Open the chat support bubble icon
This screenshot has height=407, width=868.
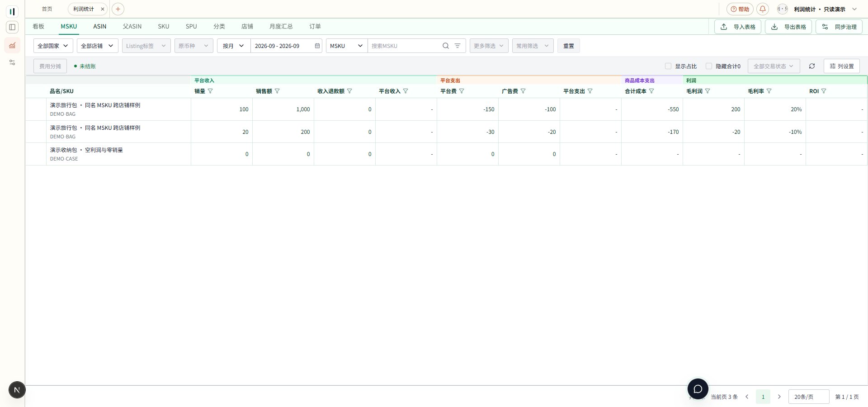click(x=698, y=389)
